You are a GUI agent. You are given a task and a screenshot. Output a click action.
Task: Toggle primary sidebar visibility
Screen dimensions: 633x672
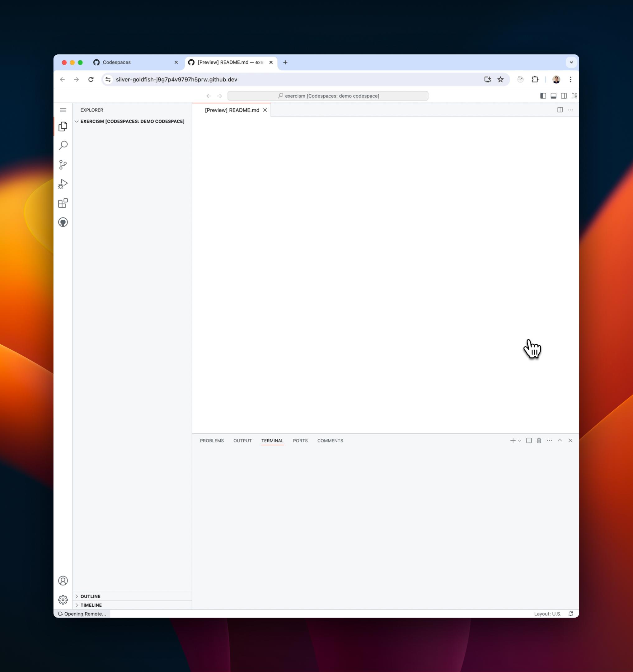pos(543,96)
